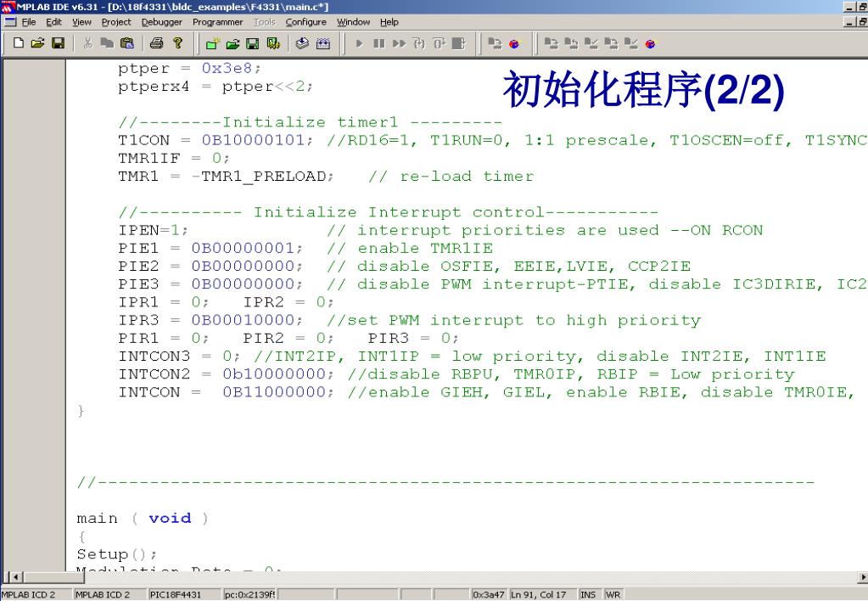The width and height of the screenshot is (868, 601).
Task: Click the horizontal scrollbar thumb
Action: (53, 577)
